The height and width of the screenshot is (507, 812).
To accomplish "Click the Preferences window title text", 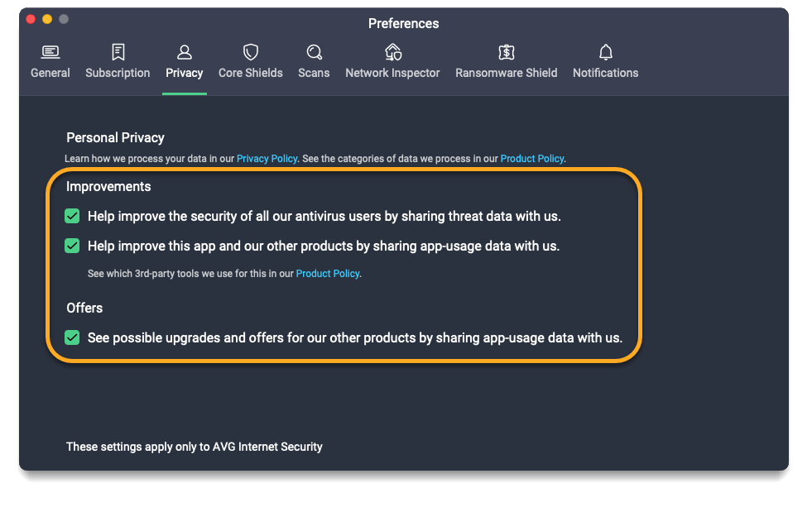I will point(403,23).
